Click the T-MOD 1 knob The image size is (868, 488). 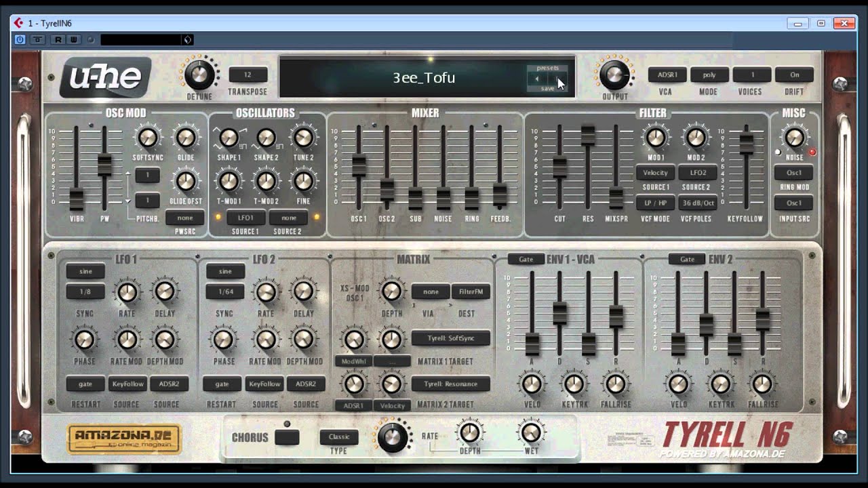[229, 181]
